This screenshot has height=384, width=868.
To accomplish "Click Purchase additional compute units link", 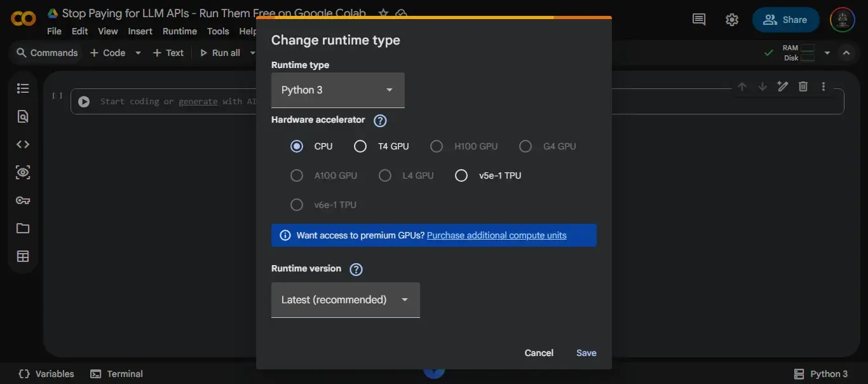I will pos(497,235).
